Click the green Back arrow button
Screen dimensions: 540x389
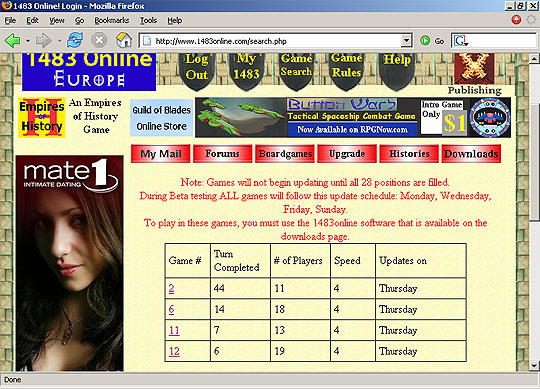[x=13, y=41]
